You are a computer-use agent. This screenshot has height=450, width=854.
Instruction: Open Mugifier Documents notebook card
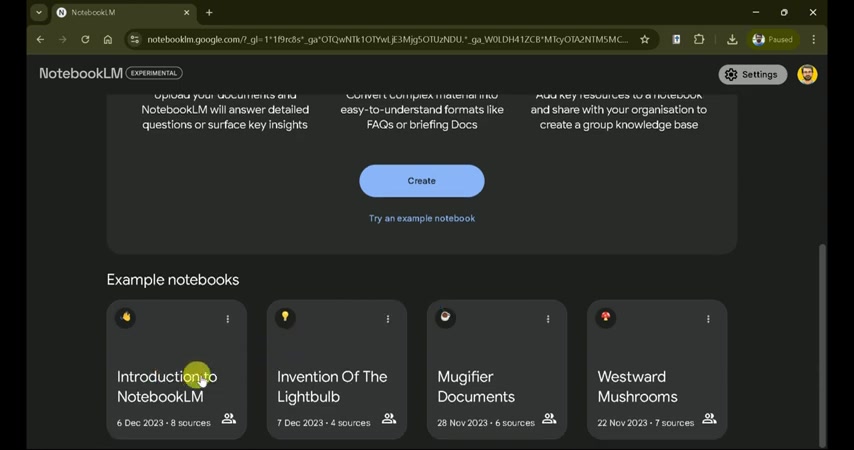click(497, 369)
